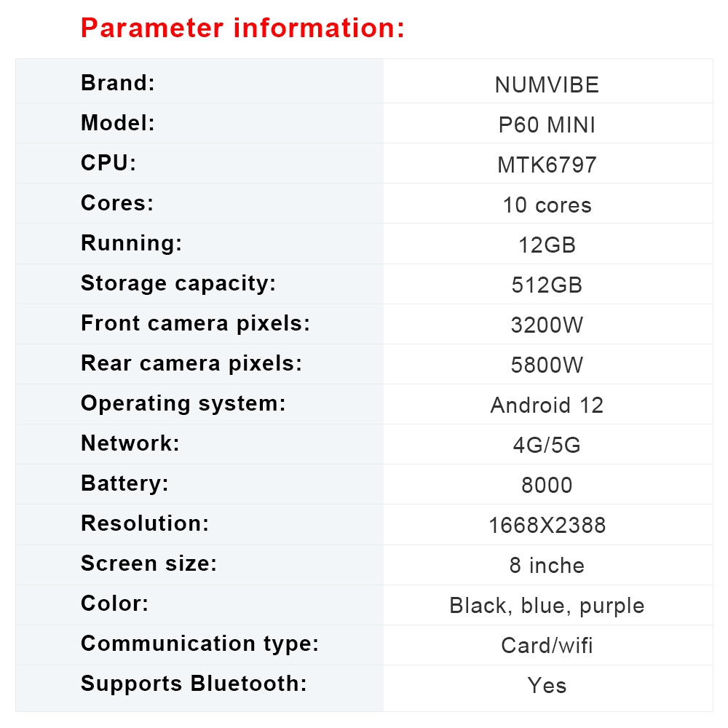728x728 pixels.
Task: Click the "Supports Bluetooth:" label
Action: 194,684
